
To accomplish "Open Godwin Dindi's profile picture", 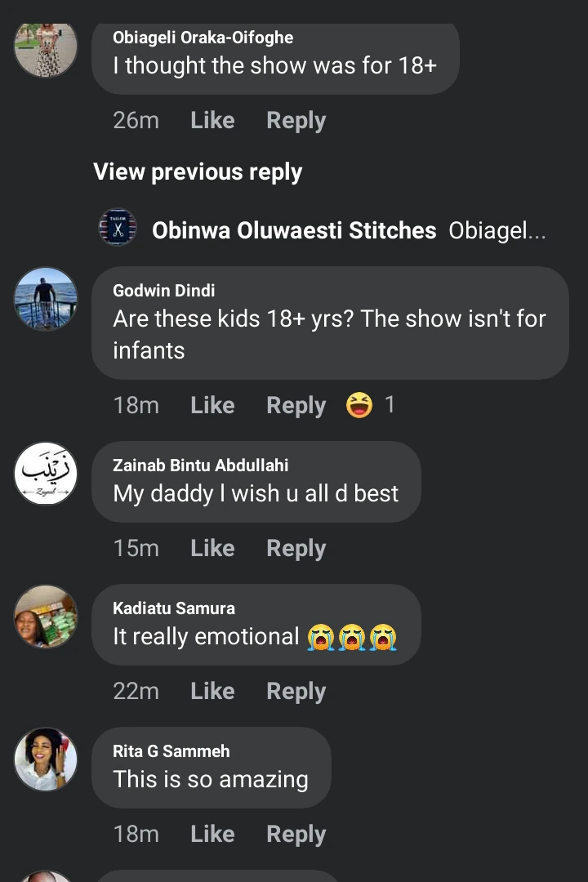I will (46, 299).
